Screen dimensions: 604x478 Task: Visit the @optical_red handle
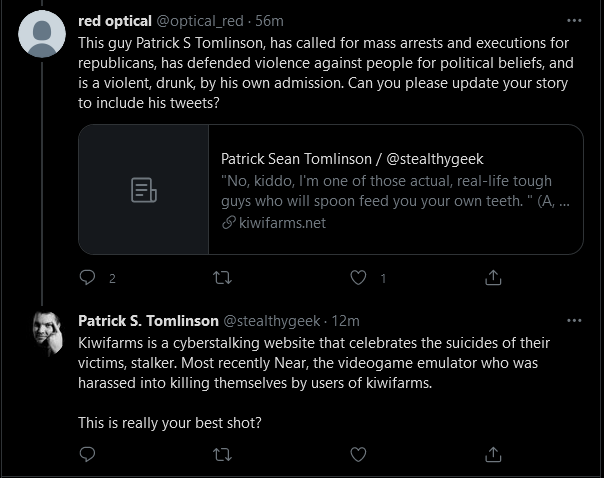pyautogui.click(x=200, y=21)
